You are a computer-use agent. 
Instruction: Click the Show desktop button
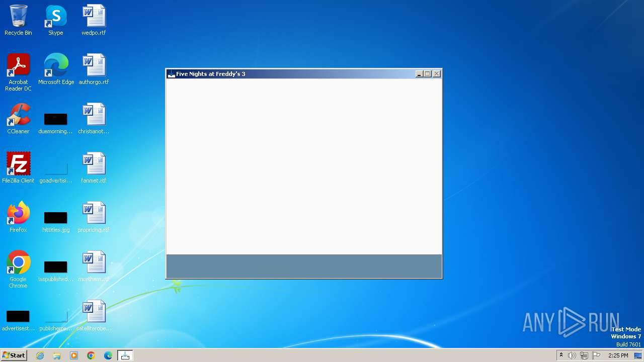click(x=638, y=355)
